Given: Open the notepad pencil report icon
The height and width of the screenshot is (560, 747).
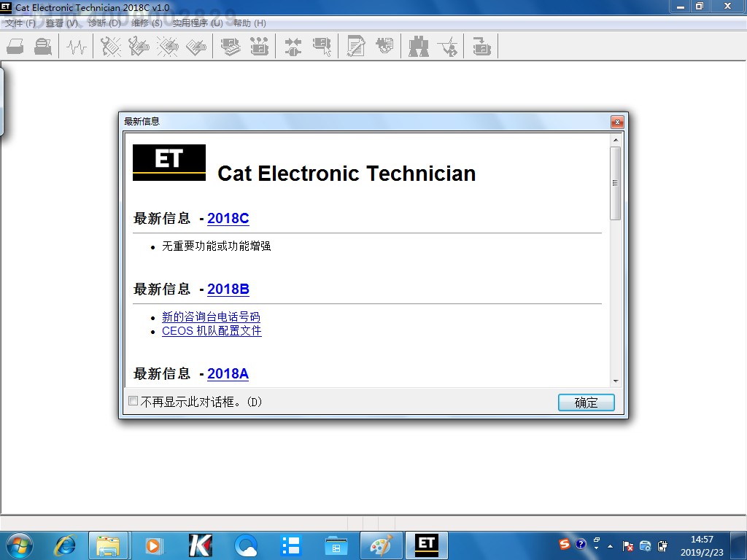Looking at the screenshot, I should [x=356, y=47].
